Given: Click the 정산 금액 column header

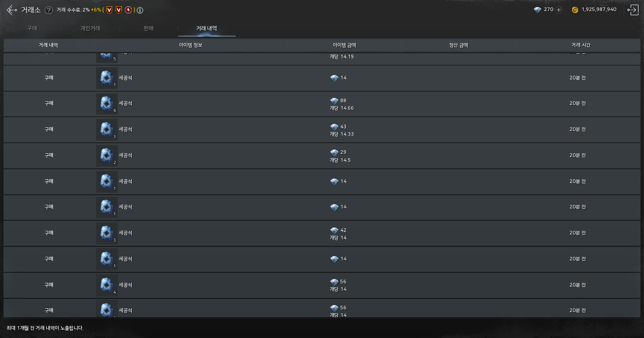Looking at the screenshot, I should (x=458, y=45).
